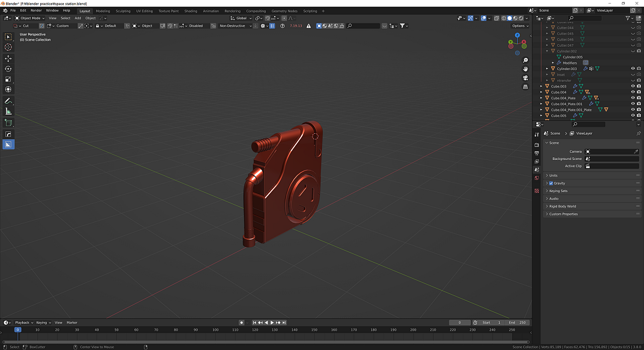Choose the Add Cube tool
Viewport: 644px width, 350px height.
coord(8,123)
